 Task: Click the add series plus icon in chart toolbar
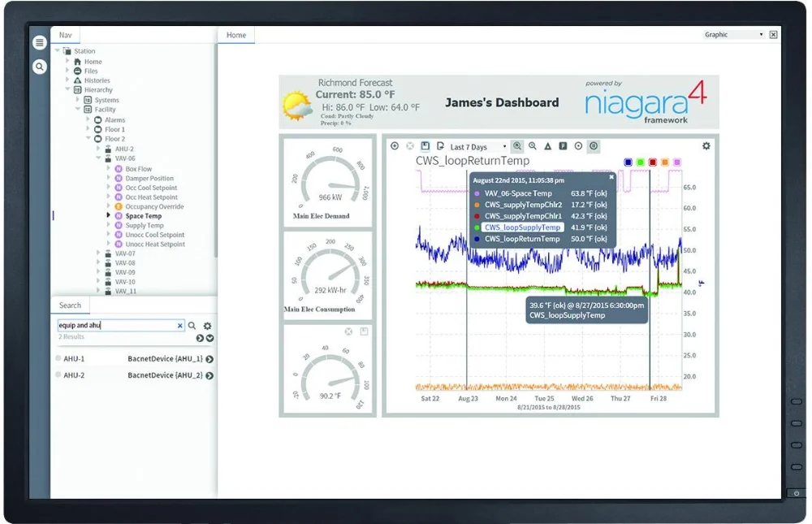395,146
